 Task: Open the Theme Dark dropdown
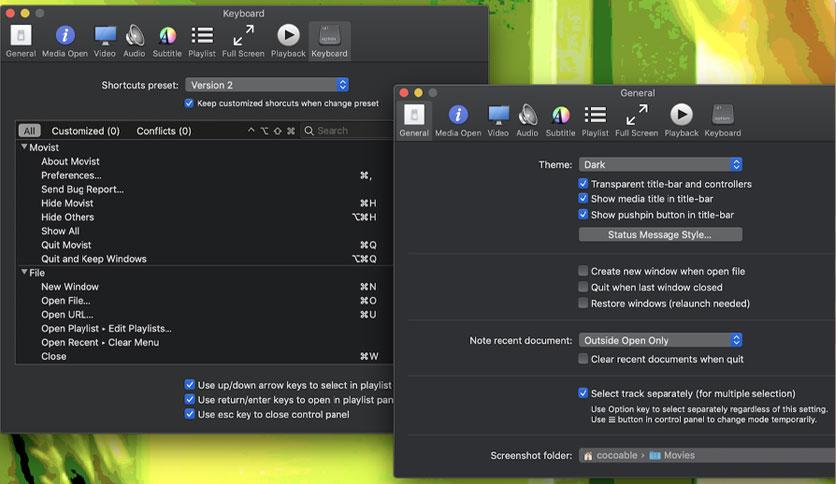[x=661, y=164]
